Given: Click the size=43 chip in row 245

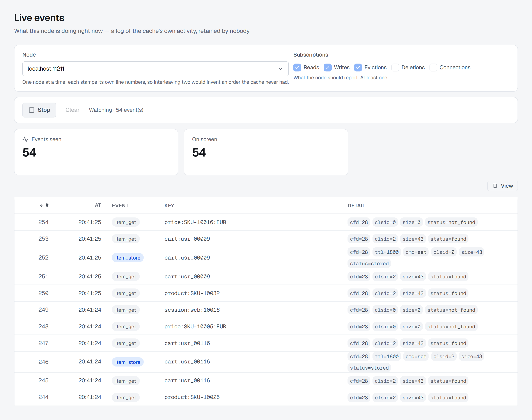Looking at the screenshot, I should [413, 381].
